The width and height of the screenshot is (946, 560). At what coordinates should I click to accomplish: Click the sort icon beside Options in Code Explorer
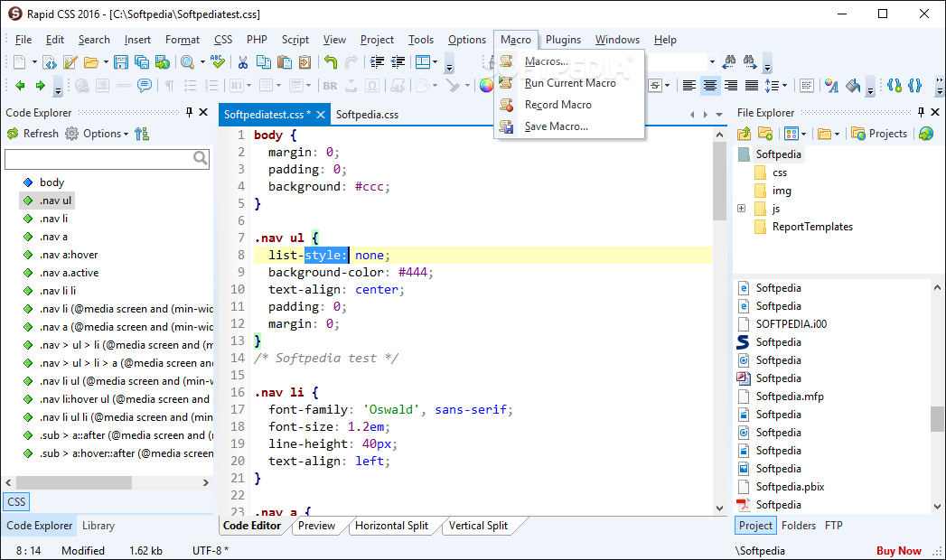click(142, 134)
